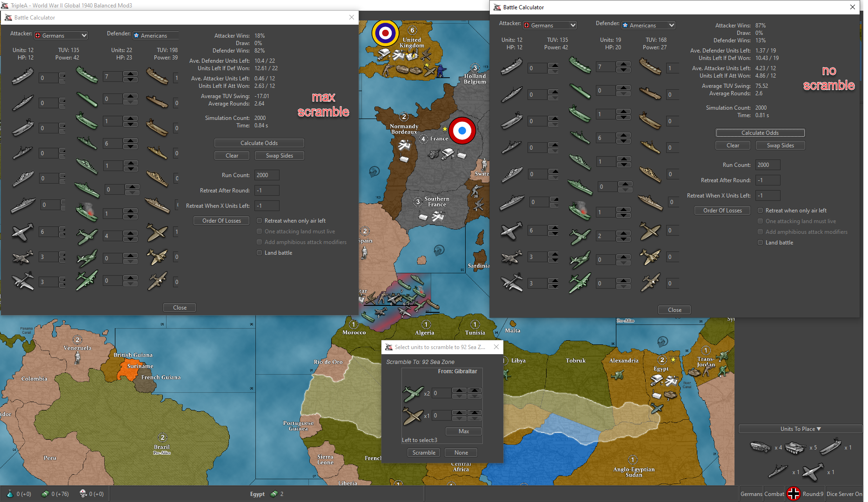Screen dimensions: 868x502
Task: Collapse the Units To Place panel
Action: [x=800, y=429]
